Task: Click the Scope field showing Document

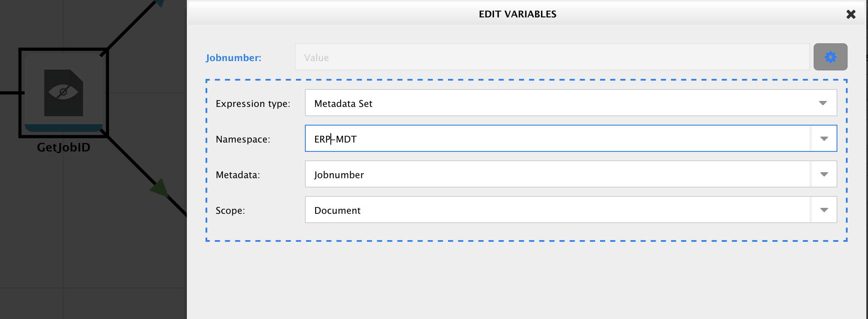Action: pos(558,210)
